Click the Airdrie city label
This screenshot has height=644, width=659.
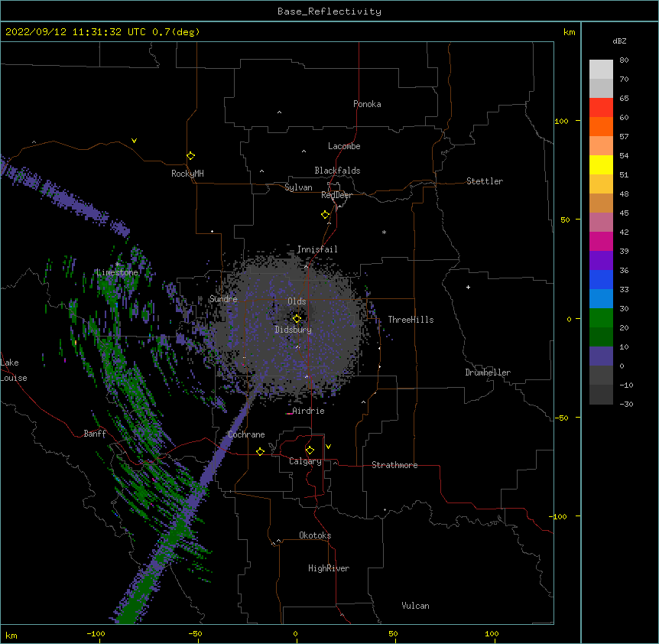pos(308,411)
